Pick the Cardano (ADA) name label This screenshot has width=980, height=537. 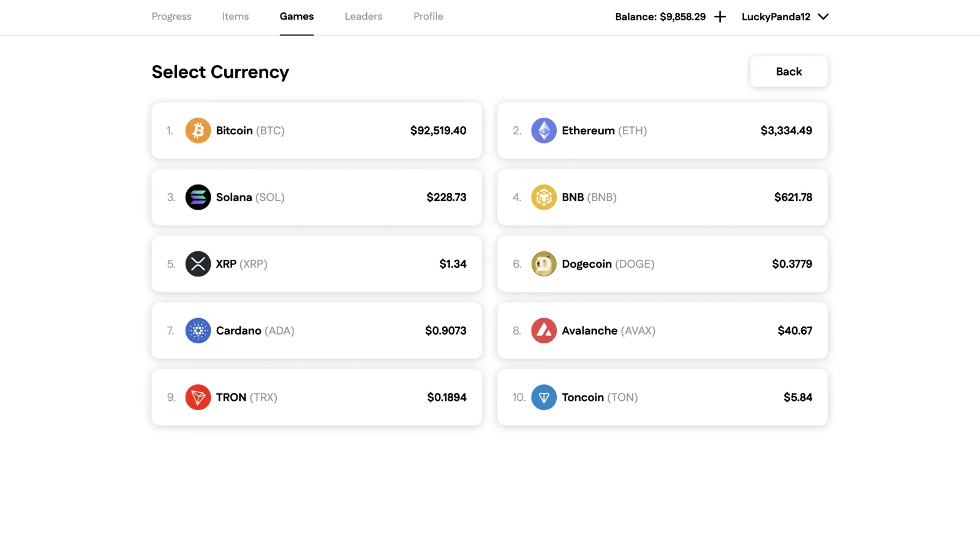pos(255,331)
